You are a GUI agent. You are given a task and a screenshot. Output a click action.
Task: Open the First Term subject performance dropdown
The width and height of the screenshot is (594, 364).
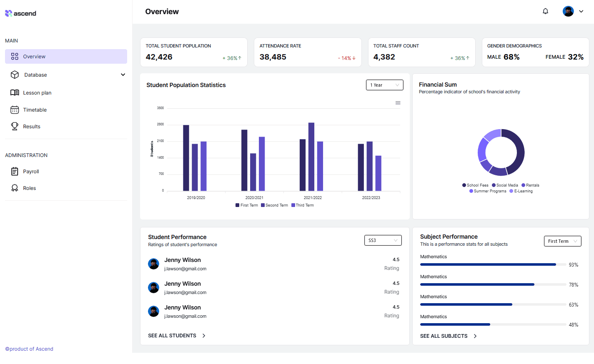tap(562, 241)
